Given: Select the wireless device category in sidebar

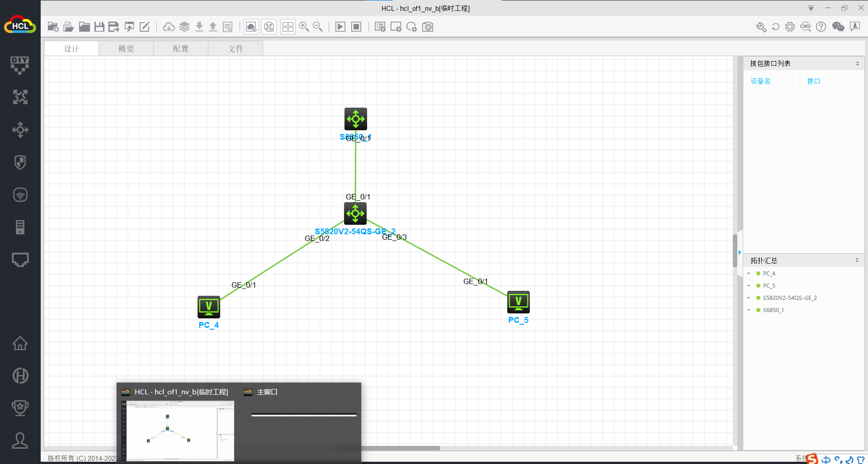Looking at the screenshot, I should tap(20, 195).
